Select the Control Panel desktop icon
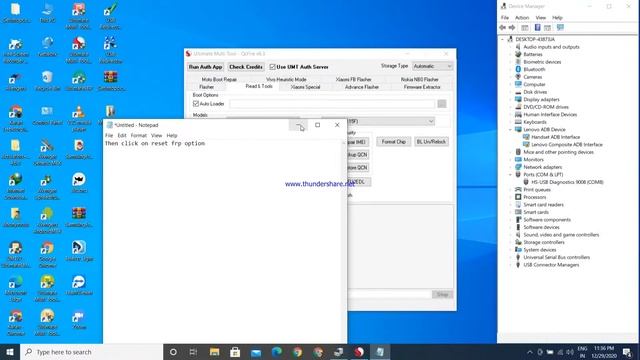640x360 pixels. point(47,116)
